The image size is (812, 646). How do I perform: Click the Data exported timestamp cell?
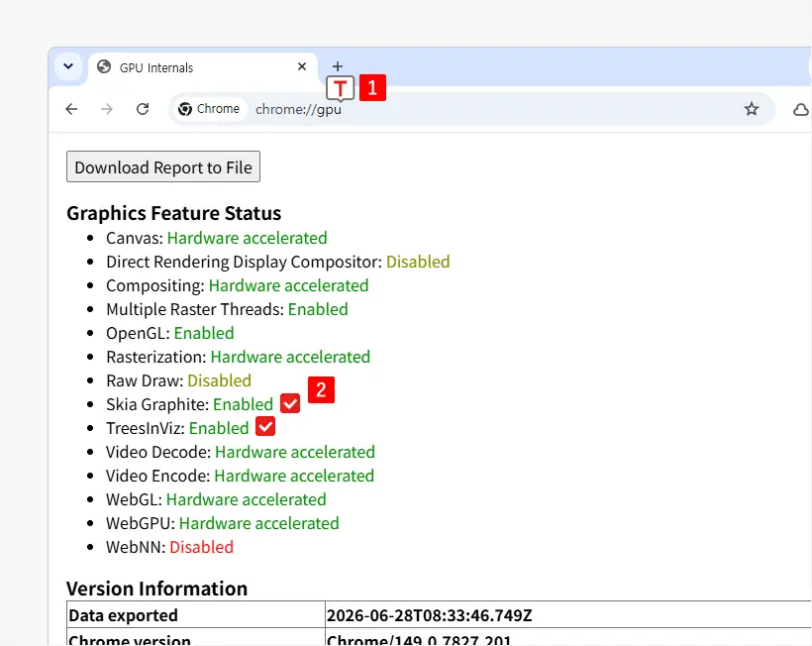(568, 615)
